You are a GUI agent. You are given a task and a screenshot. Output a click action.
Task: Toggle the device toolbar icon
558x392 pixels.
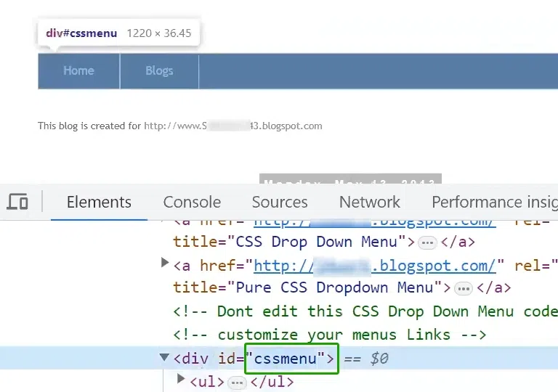tap(17, 202)
